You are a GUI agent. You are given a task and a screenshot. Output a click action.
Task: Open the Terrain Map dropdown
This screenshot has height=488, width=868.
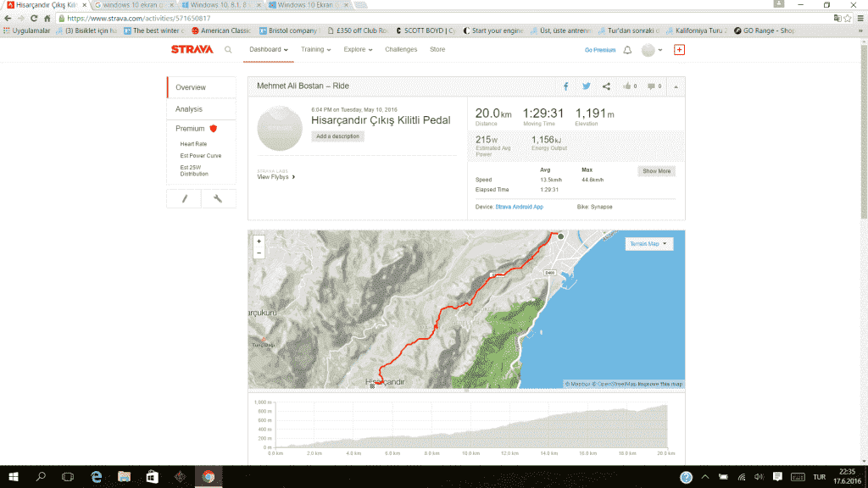[x=649, y=244]
